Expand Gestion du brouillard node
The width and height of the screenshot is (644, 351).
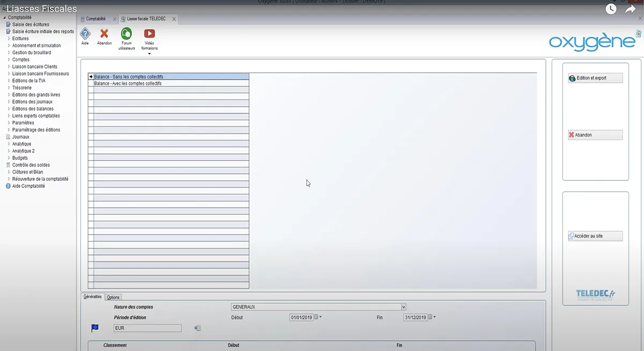tap(9, 53)
